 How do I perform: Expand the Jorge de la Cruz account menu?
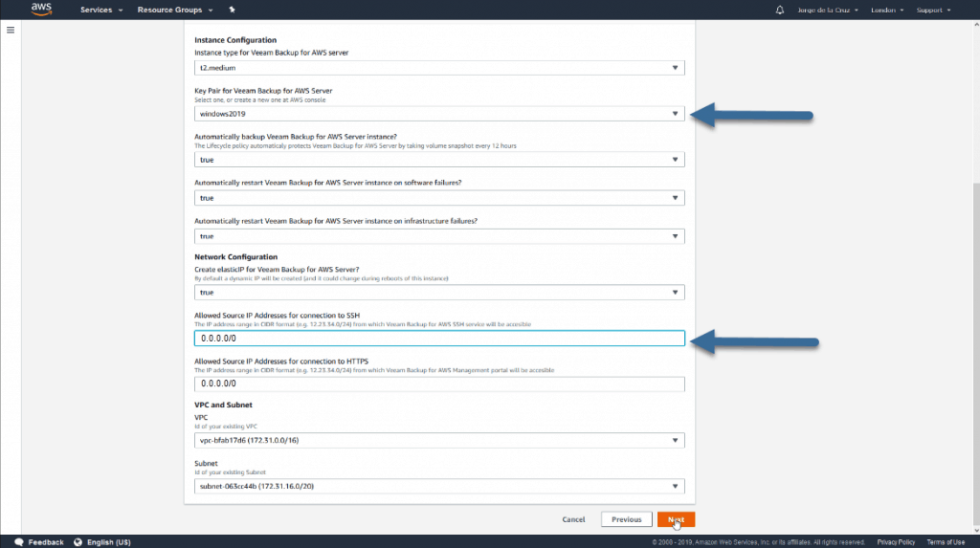point(828,10)
